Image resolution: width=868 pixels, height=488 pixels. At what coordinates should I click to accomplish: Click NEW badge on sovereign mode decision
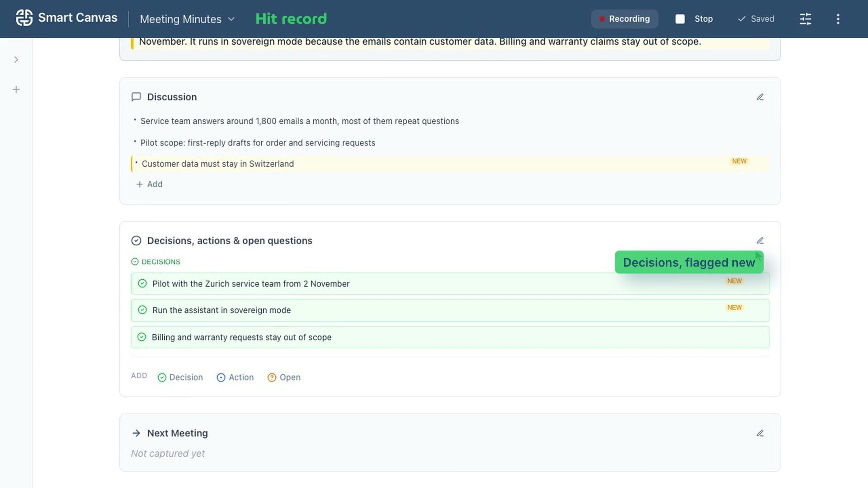click(x=735, y=308)
